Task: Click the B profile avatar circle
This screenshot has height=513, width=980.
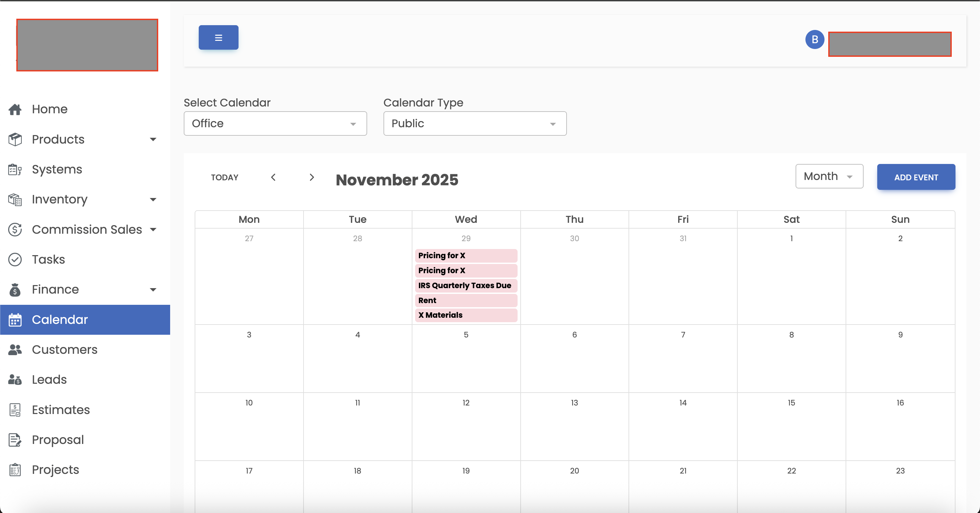Action: pos(815,39)
